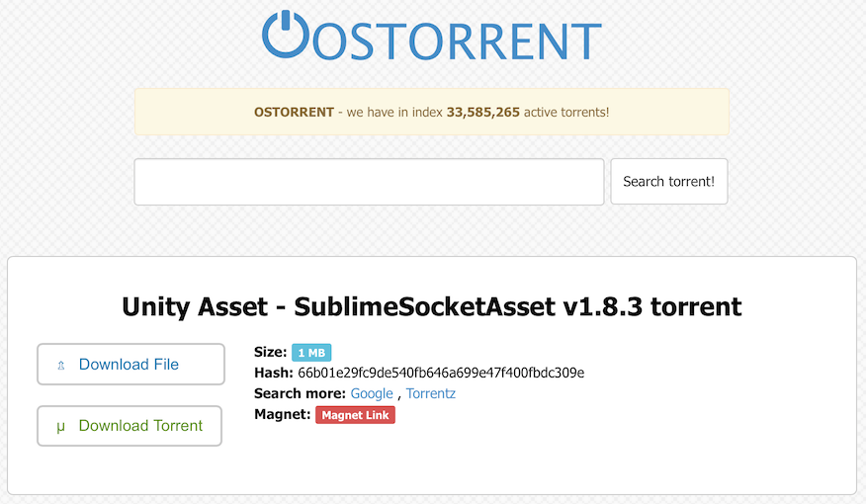Open the Torrentz search more link
This screenshot has width=866, height=504.
point(431,393)
